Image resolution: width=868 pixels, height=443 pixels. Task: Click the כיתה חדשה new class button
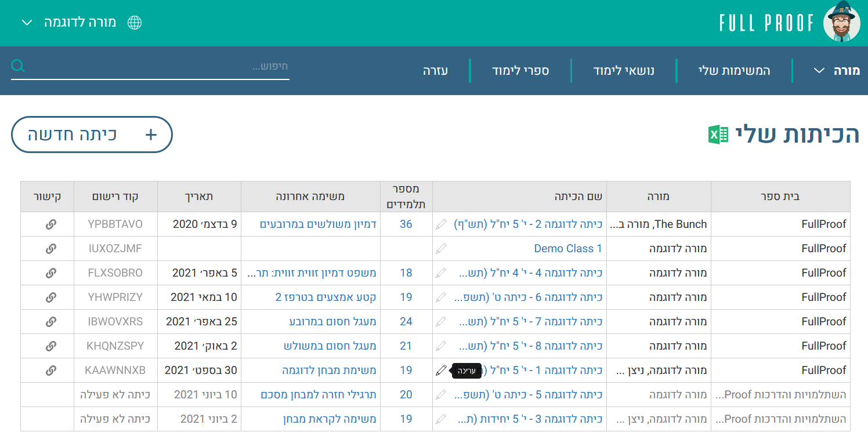click(92, 135)
